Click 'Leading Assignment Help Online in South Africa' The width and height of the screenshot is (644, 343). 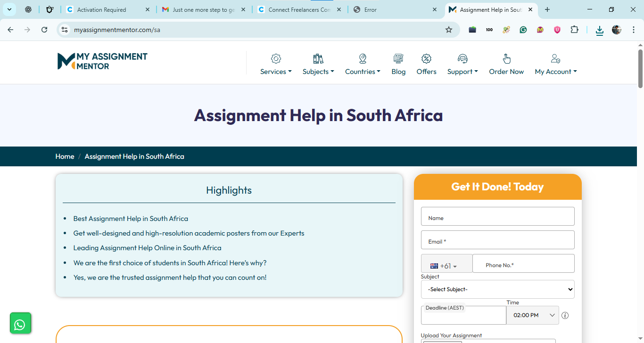pyautogui.click(x=147, y=248)
